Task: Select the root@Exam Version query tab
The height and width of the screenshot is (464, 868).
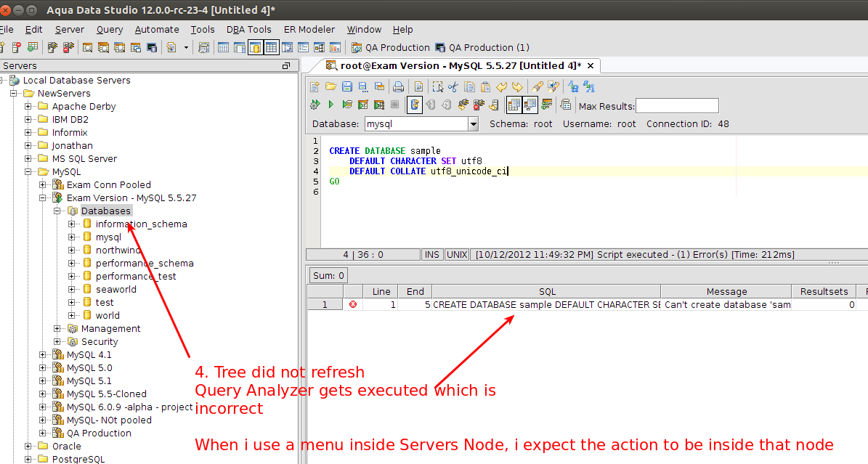Action: point(454,66)
